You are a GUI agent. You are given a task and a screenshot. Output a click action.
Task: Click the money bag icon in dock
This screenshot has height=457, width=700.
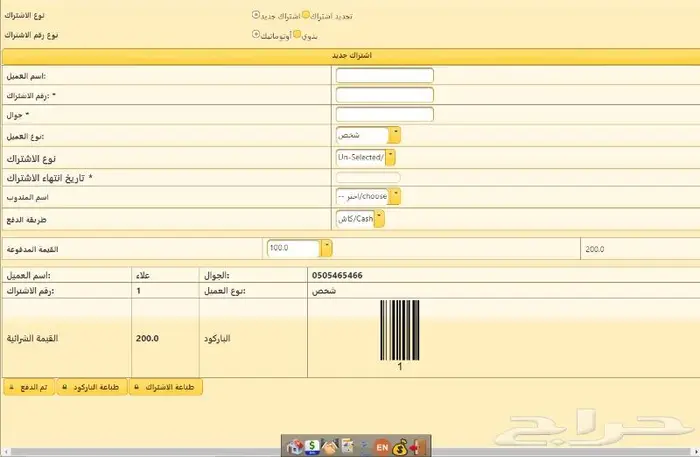(x=400, y=446)
